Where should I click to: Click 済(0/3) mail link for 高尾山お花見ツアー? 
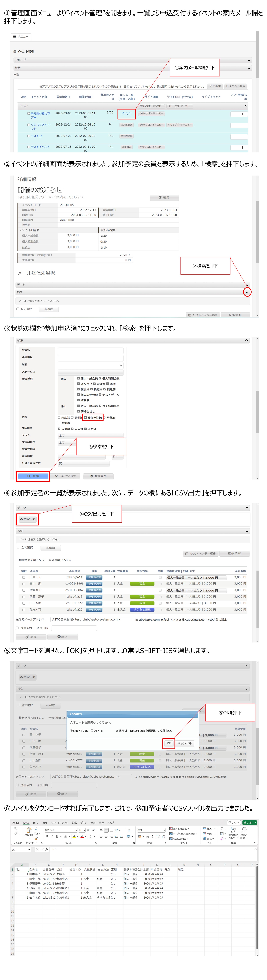[127, 113]
